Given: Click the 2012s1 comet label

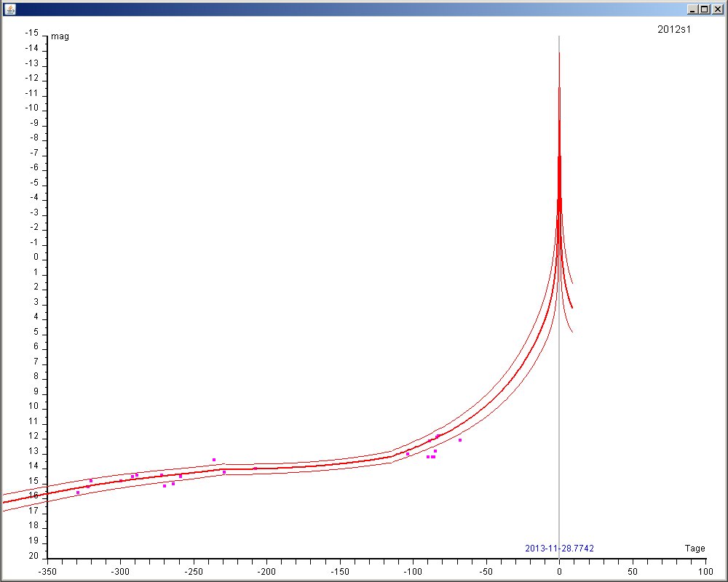Looking at the screenshot, I should point(674,29).
